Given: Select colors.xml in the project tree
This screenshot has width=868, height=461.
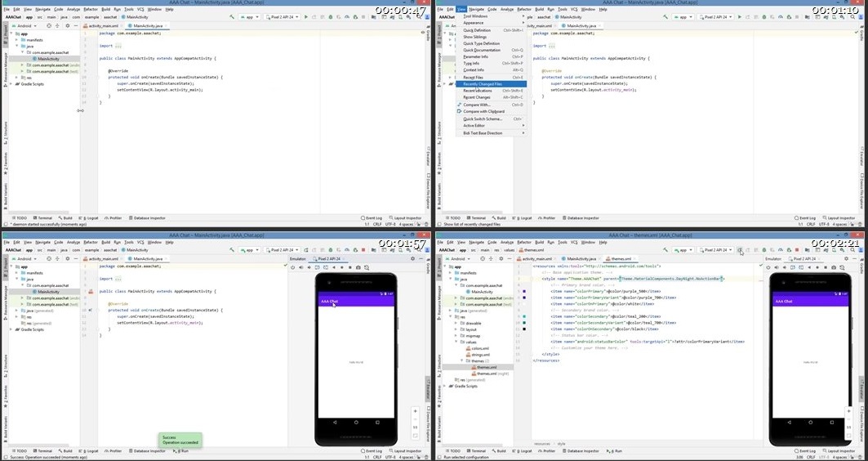Looking at the screenshot, I should click(x=478, y=348).
